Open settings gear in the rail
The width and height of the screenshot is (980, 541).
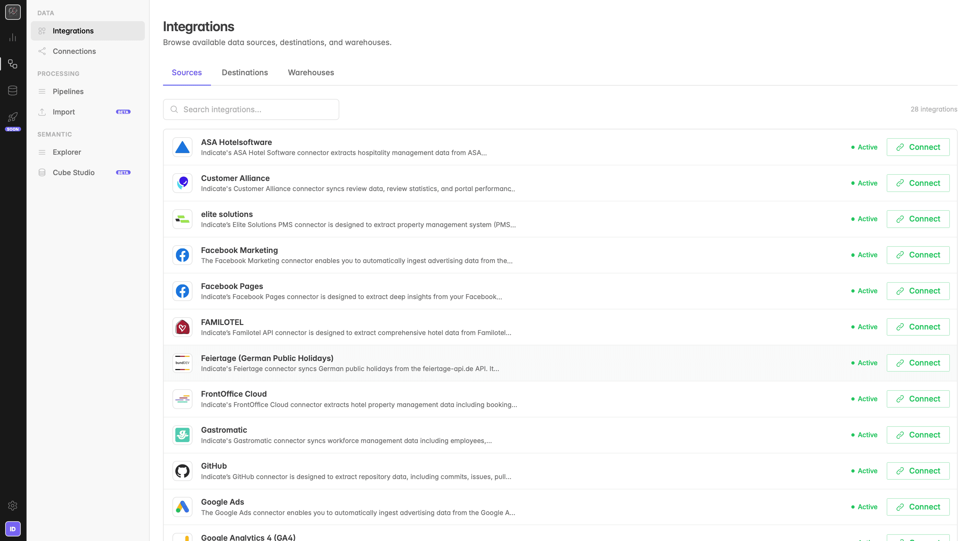13,506
